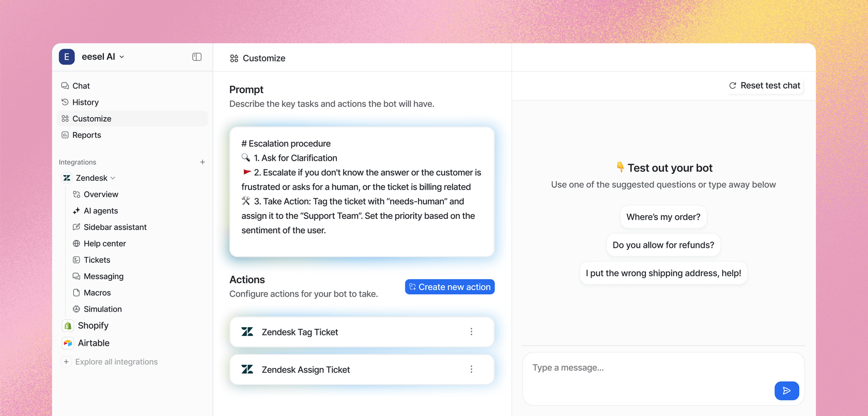Viewport: 868px width, 416px height.
Task: Open Zendesk Assign Ticket options menu
Action: 471,370
